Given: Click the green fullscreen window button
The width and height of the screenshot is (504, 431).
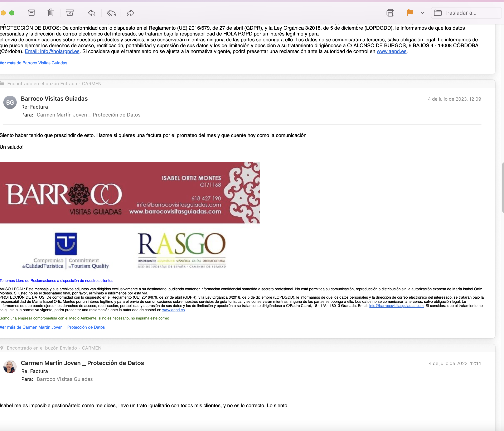Looking at the screenshot, I should [12, 13].
